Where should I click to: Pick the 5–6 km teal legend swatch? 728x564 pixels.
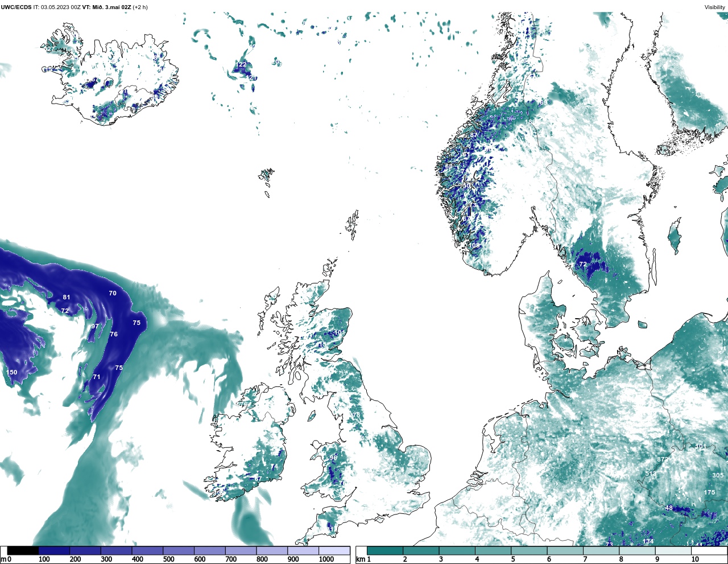coord(529,550)
